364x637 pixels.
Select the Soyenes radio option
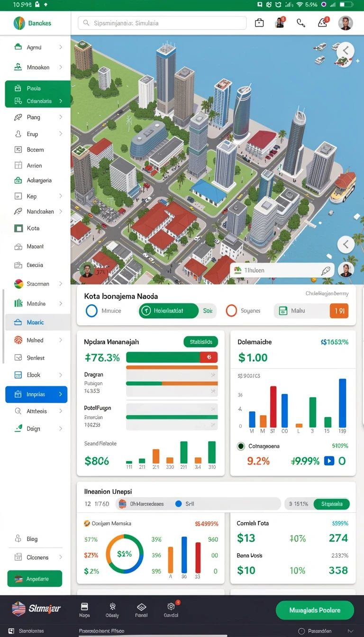231,311
